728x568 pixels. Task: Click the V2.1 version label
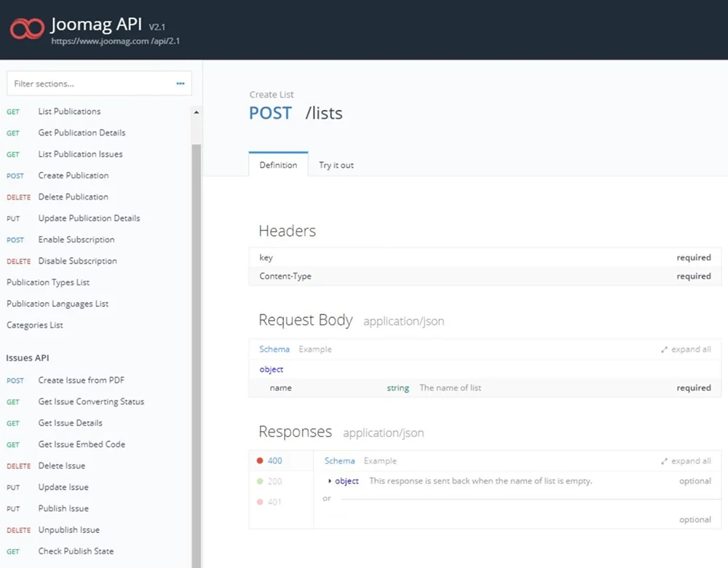tap(157, 27)
